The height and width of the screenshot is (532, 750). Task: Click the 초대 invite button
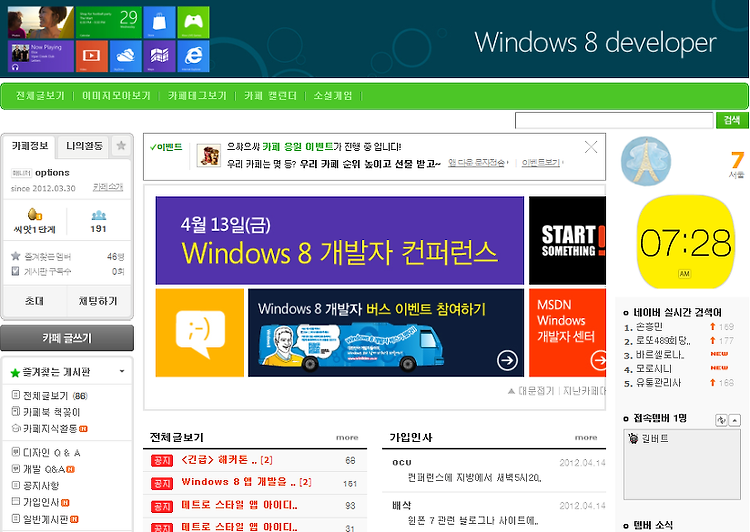coord(34,301)
